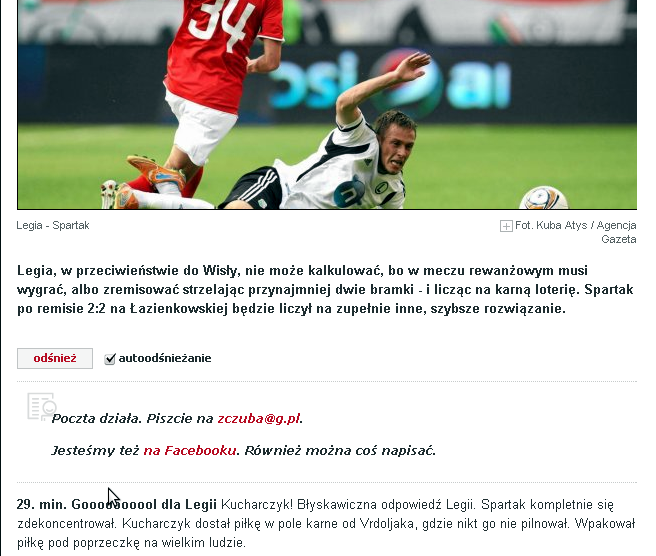Click the autoodświeżanie label text
This screenshot has width=656, height=556.
(165, 358)
